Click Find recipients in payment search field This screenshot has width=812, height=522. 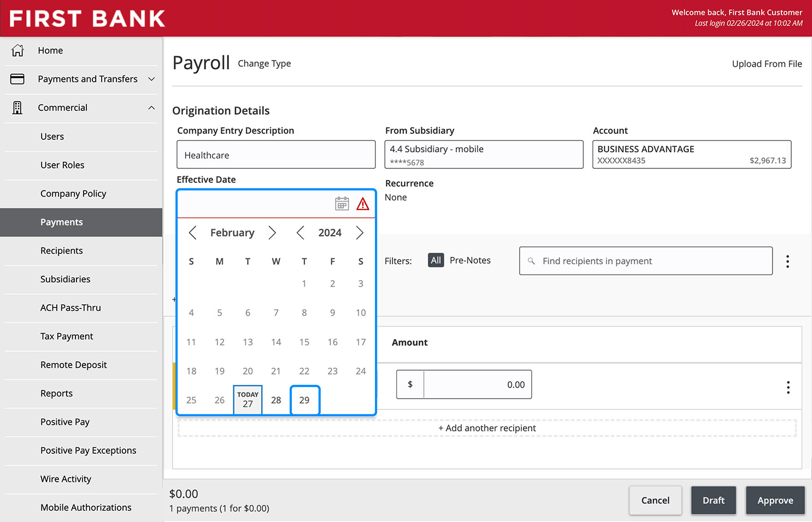tap(646, 261)
